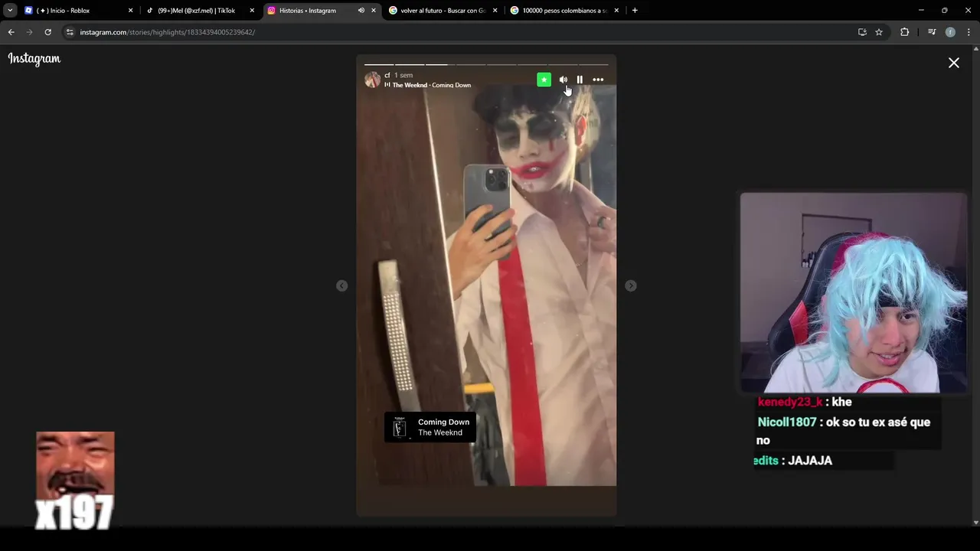Click the x197 counter text
The width and height of the screenshot is (980, 551).
[74, 513]
